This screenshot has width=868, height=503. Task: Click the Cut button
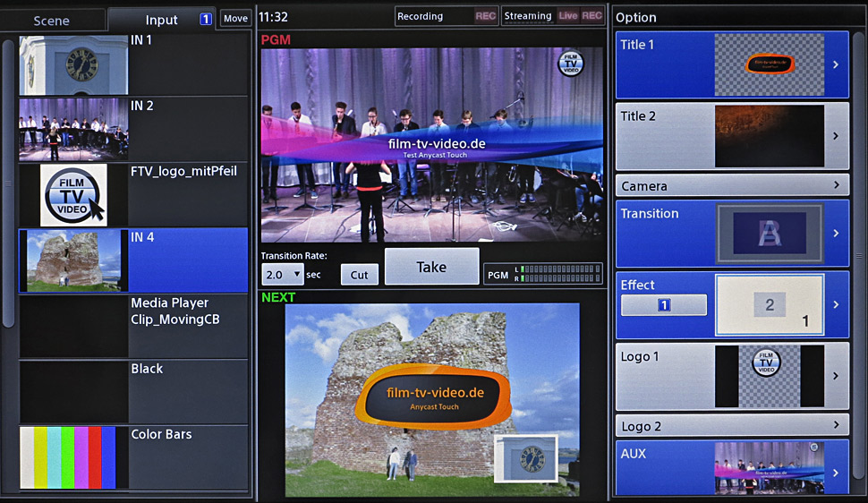[x=359, y=275]
